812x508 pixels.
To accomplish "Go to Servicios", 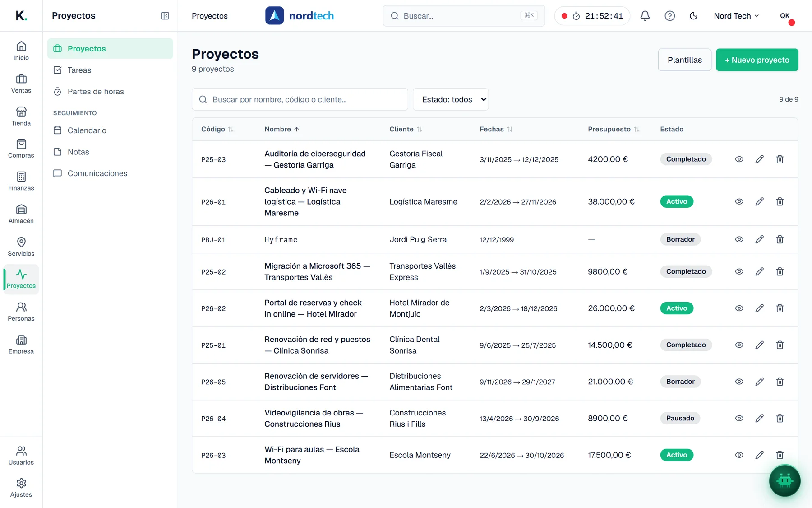I will tap(21, 247).
